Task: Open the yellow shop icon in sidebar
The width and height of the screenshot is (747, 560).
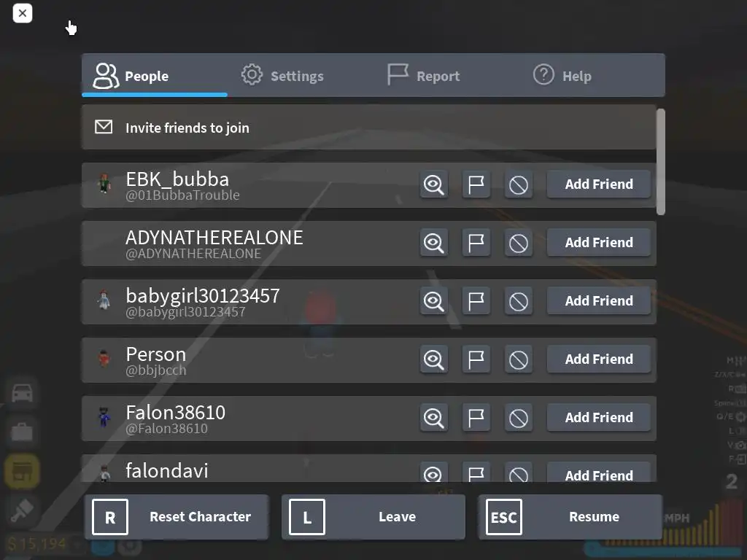Action: pos(22,472)
